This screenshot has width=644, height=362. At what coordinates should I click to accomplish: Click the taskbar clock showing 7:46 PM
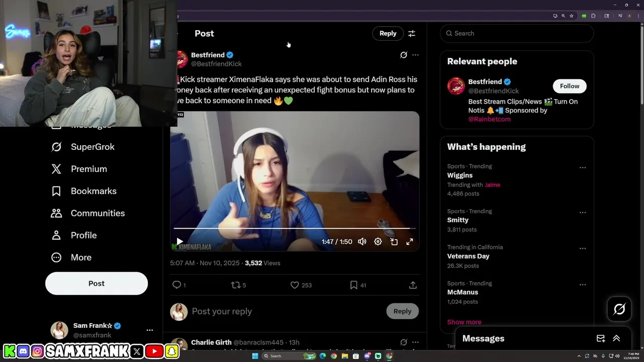tap(631, 356)
